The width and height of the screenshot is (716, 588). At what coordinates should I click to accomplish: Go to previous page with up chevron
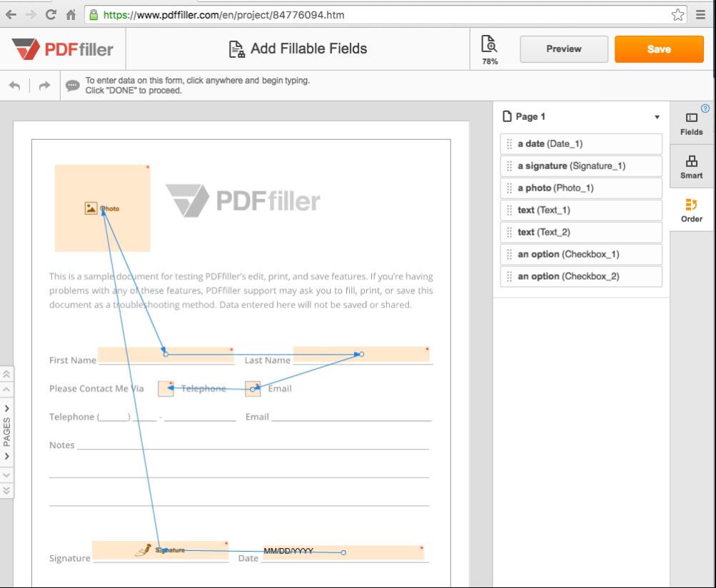click(x=6, y=390)
